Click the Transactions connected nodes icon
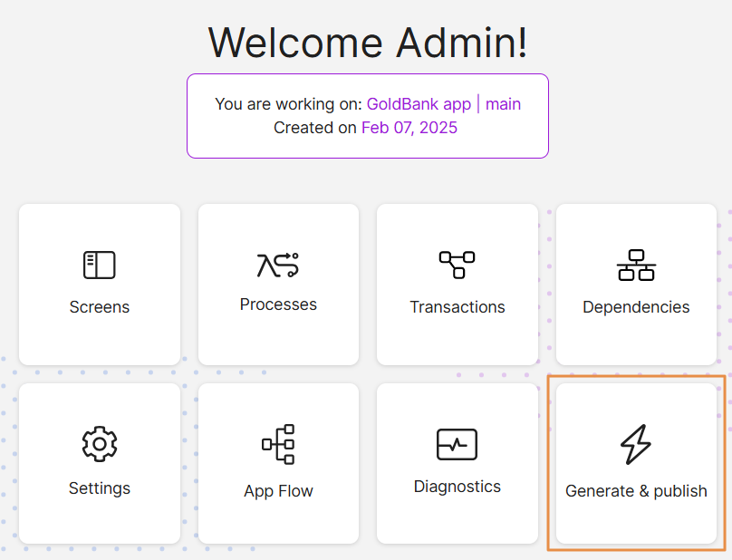 [457, 265]
